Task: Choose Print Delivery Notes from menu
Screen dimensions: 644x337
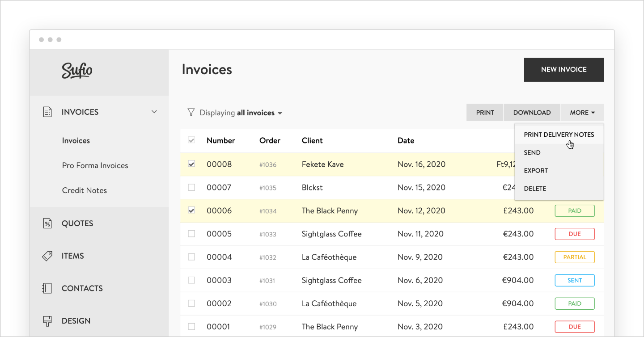Action: tap(559, 135)
